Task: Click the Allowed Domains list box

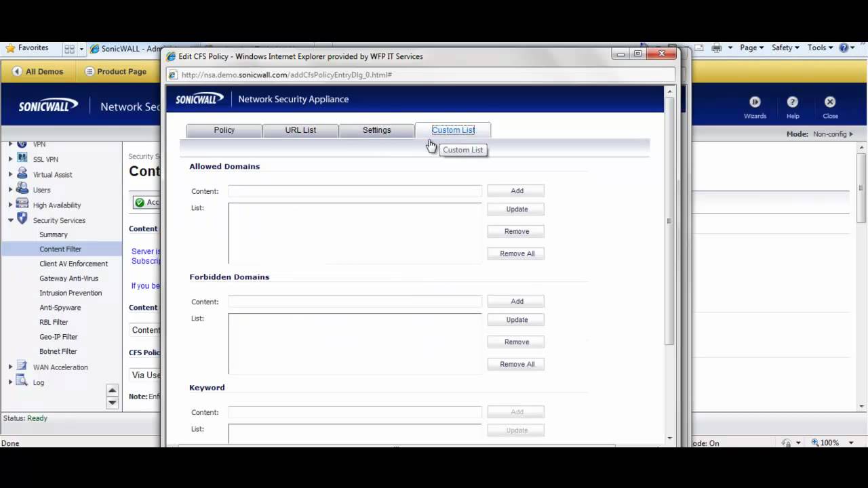Action: 355,233
